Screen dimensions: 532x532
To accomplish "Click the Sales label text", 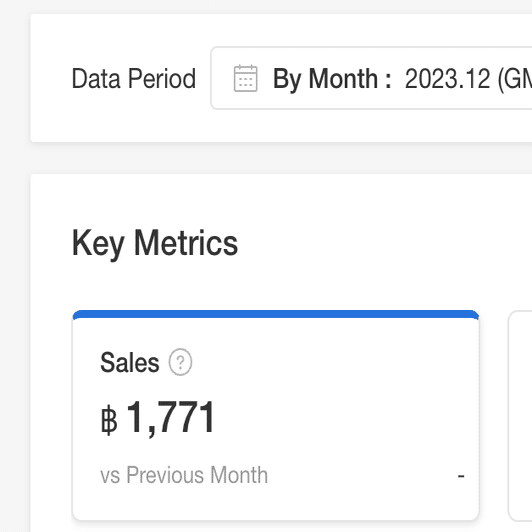I will [x=130, y=362].
